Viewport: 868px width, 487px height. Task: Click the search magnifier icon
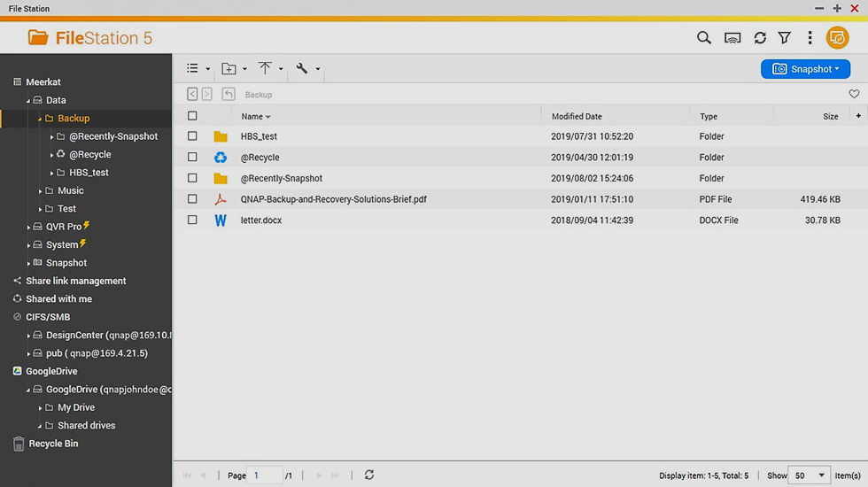click(x=704, y=38)
